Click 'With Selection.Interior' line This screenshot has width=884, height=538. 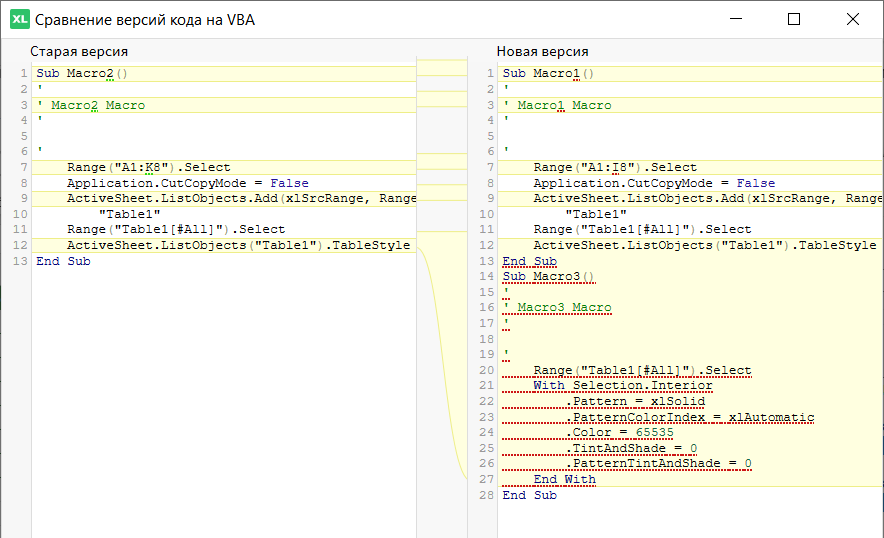(x=623, y=386)
